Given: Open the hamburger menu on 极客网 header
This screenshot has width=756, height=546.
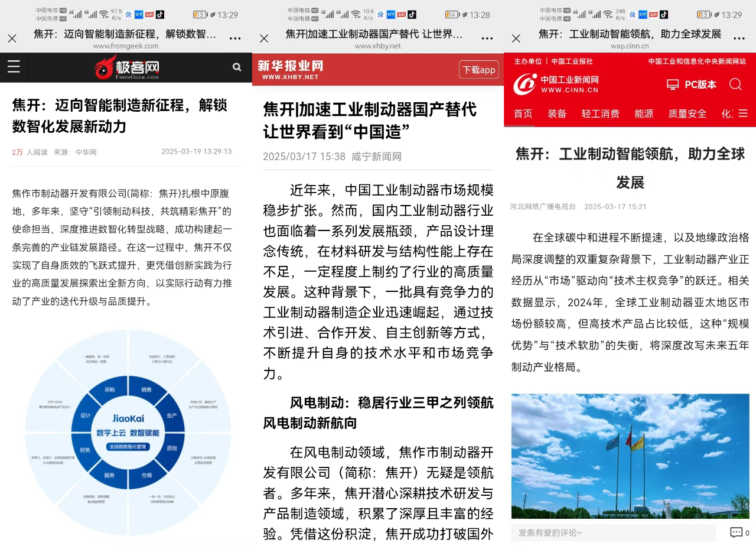Looking at the screenshot, I should pos(14,67).
